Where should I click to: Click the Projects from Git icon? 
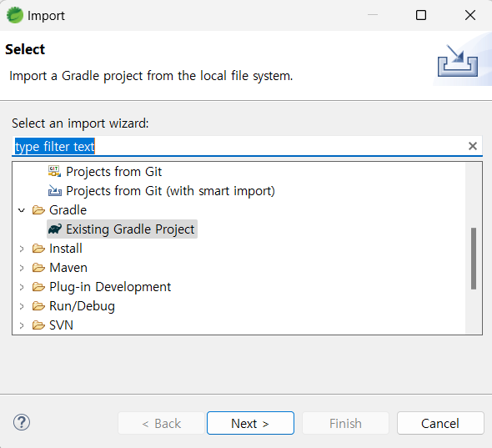[54, 171]
